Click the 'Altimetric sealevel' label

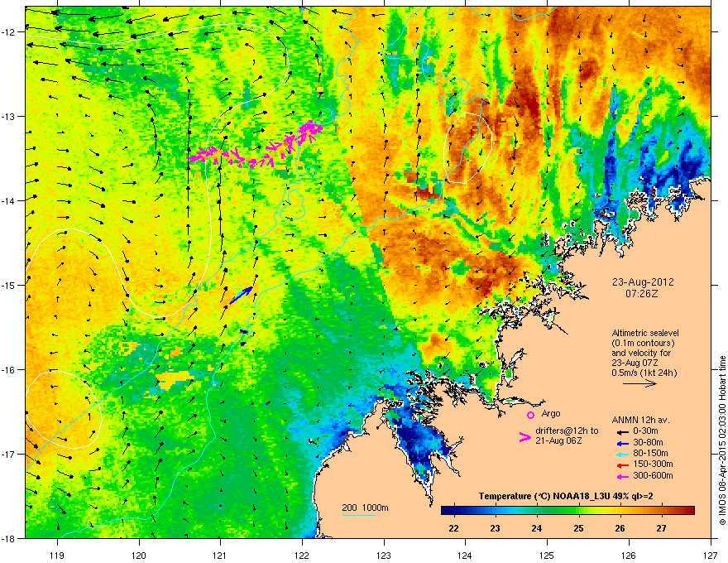click(645, 333)
